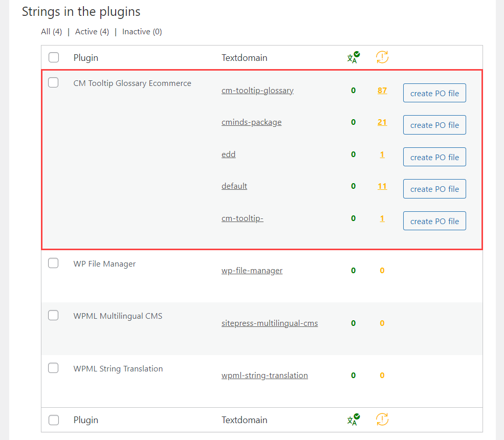This screenshot has height=440, width=504.
Task: Click the 11 untranslated count for default
Action: [x=382, y=186]
